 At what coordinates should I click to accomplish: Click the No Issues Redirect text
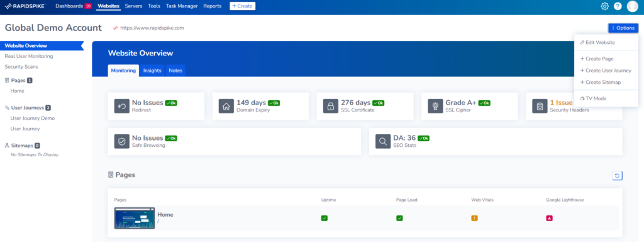147,103
